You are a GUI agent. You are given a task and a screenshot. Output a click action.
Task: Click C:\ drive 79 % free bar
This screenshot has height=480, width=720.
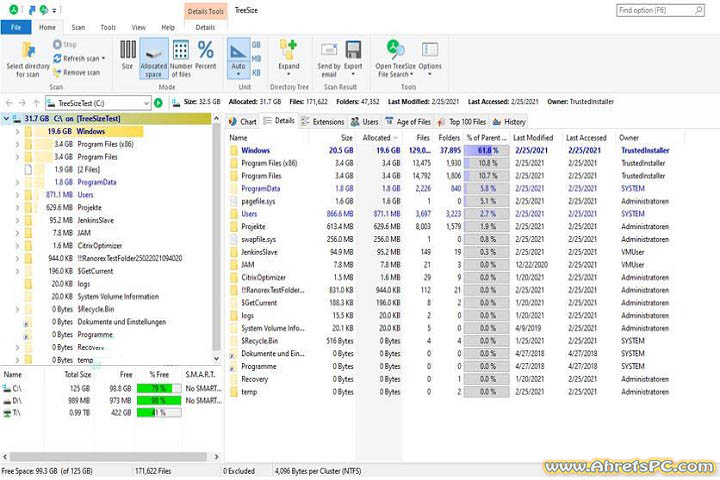point(159,388)
